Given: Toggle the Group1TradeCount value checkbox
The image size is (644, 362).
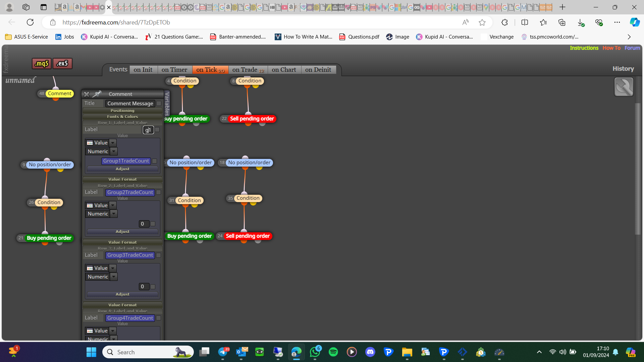Looking at the screenshot, I should pyautogui.click(x=155, y=161).
